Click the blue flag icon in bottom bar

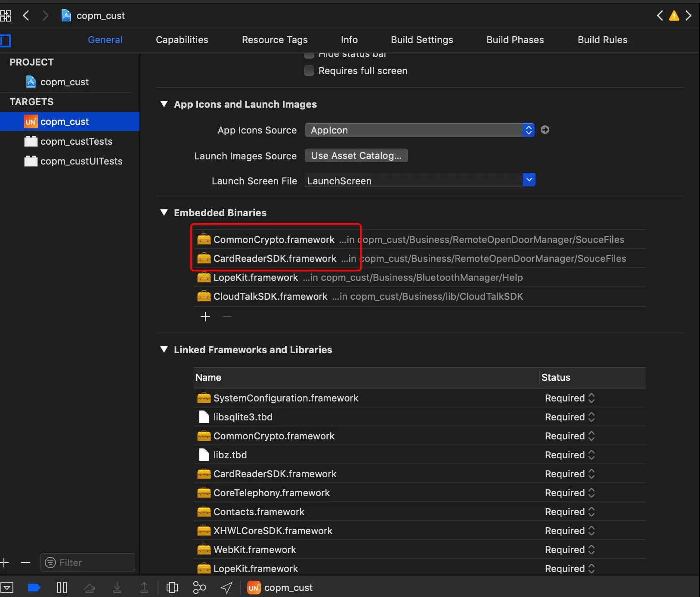point(34,587)
